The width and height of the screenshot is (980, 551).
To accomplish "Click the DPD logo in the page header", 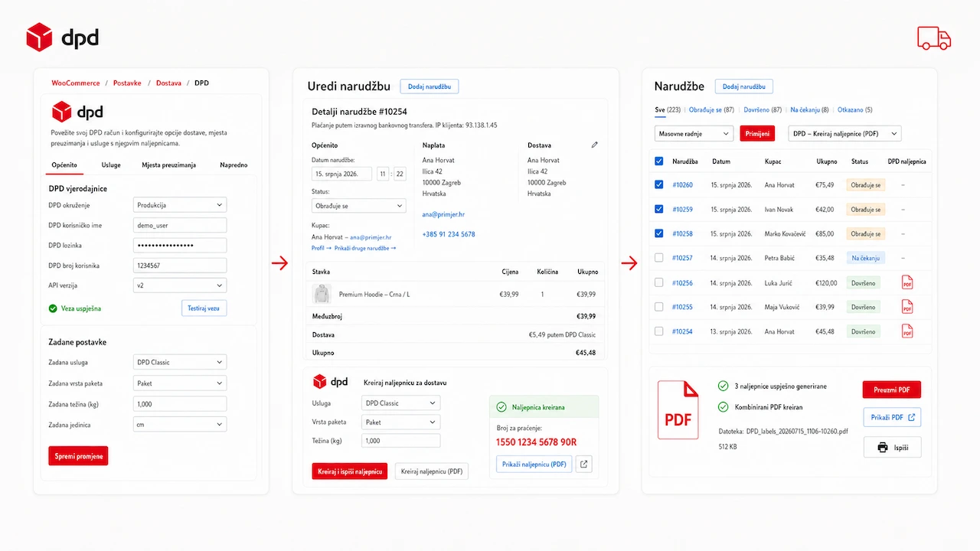I will tap(62, 37).
